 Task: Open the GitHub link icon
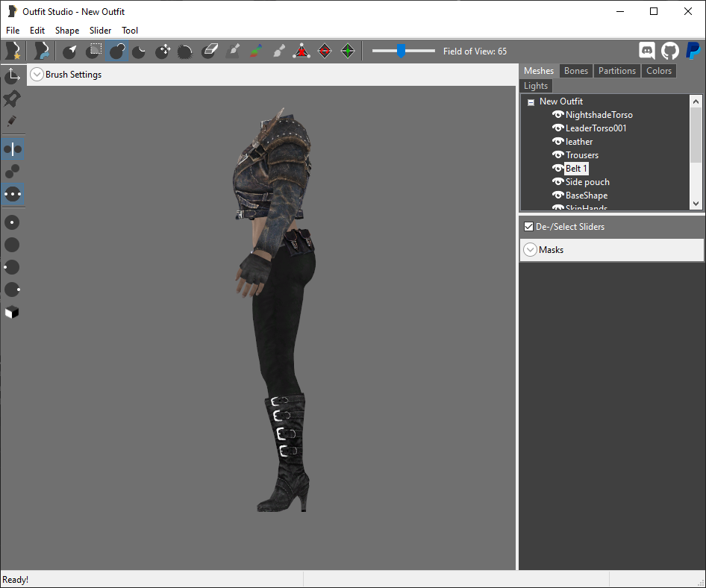[x=670, y=51]
